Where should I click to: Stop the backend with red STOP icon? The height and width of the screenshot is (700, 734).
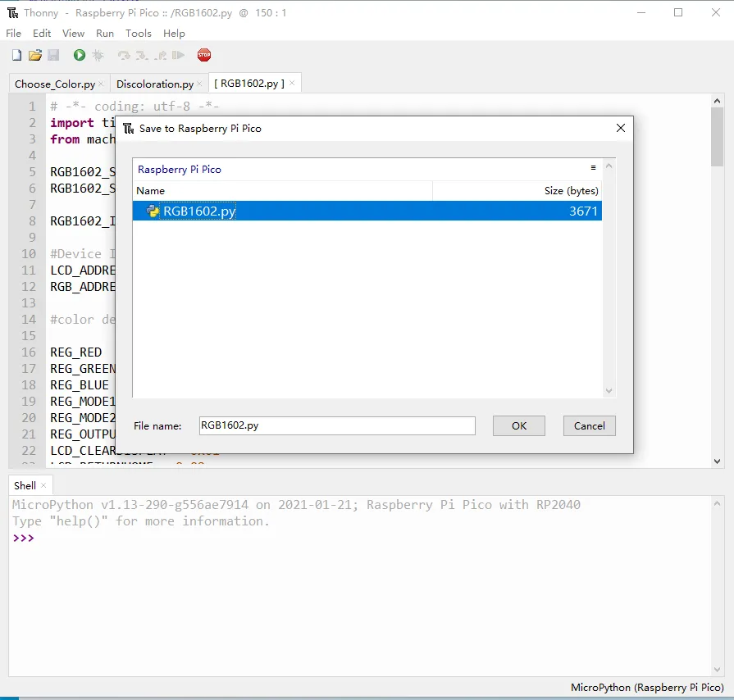[204, 55]
